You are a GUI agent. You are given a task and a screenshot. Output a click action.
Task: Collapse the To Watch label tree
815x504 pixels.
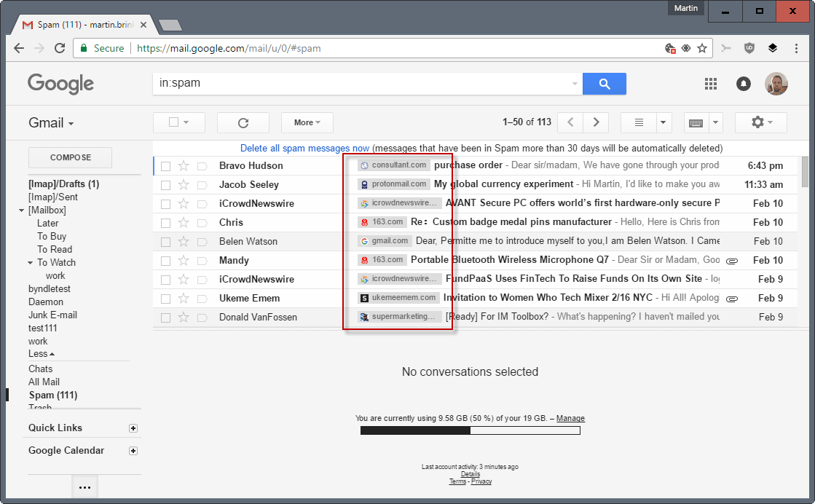tap(30, 263)
